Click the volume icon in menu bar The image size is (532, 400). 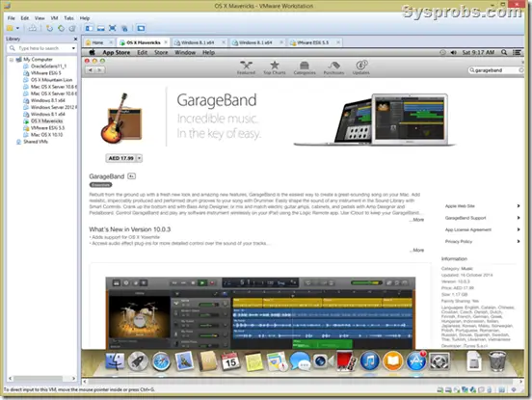(454, 52)
